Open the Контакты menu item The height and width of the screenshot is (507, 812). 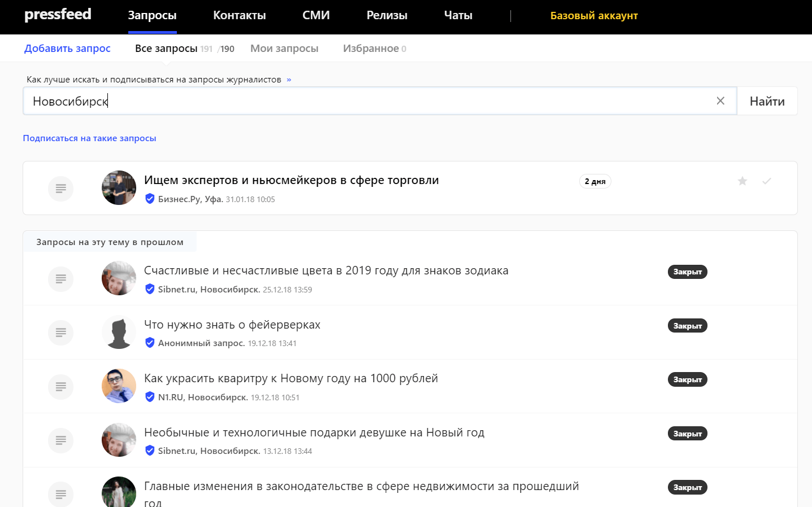point(239,16)
